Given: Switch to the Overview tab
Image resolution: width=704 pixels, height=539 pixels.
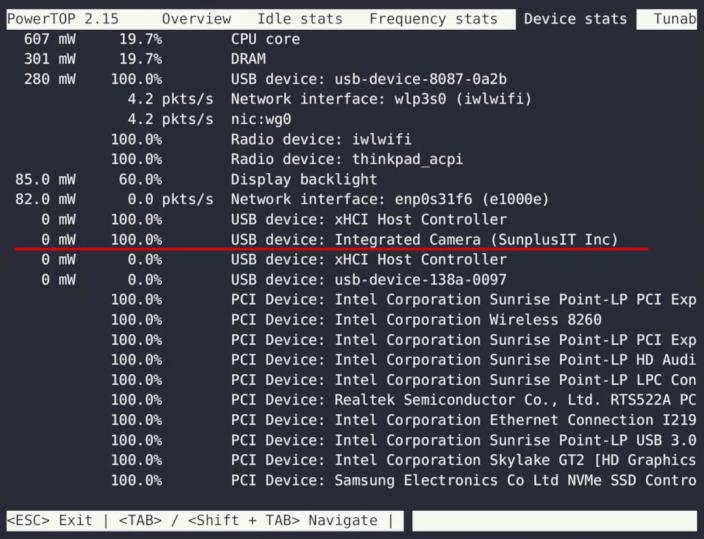Looking at the screenshot, I should coord(196,19).
